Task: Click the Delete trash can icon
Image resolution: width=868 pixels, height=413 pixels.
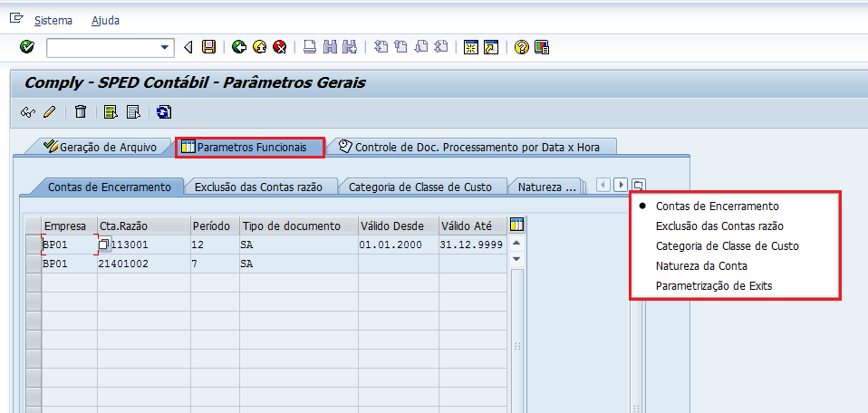Action: pyautogui.click(x=81, y=112)
